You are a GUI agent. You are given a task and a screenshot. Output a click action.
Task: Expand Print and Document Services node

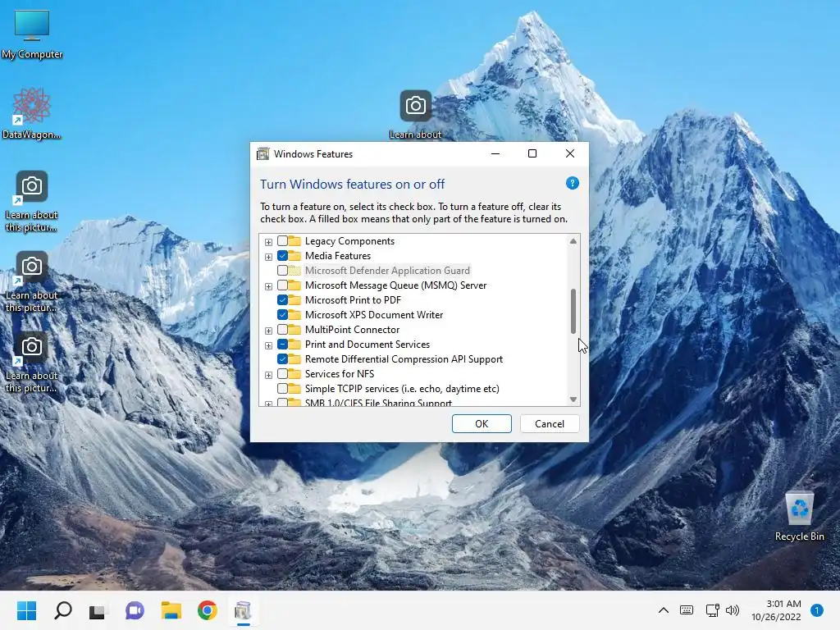click(x=268, y=345)
